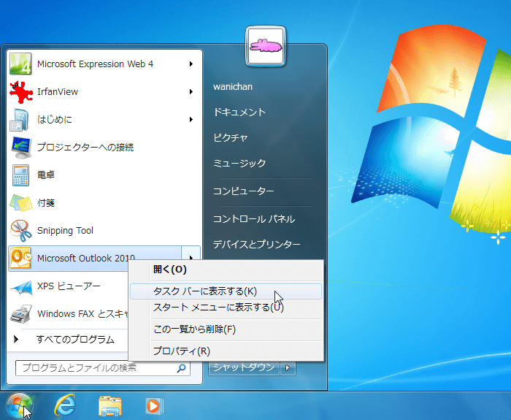Viewport: 511px width, 420px height.
Task: Click the XPS ビューアー label
Action: [x=69, y=286]
